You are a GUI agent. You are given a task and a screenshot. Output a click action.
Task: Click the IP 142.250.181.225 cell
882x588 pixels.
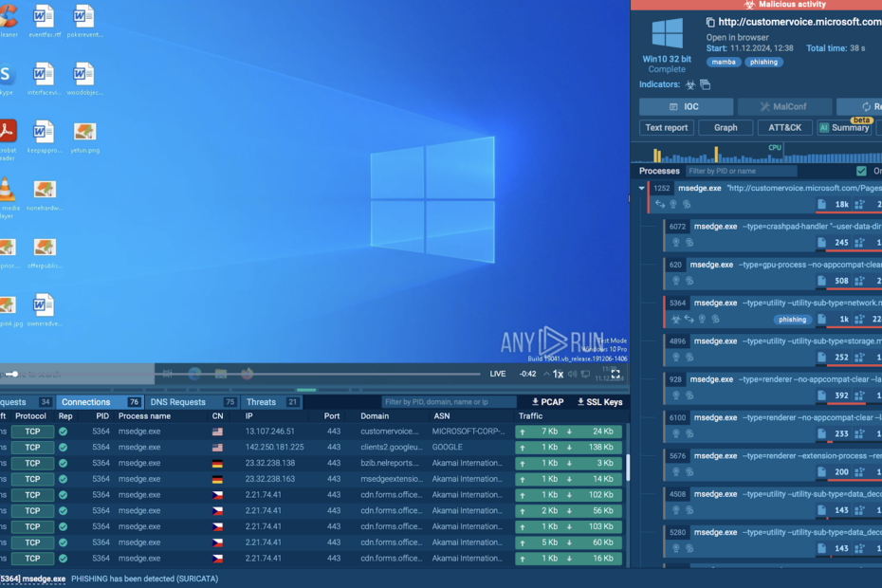coord(274,447)
